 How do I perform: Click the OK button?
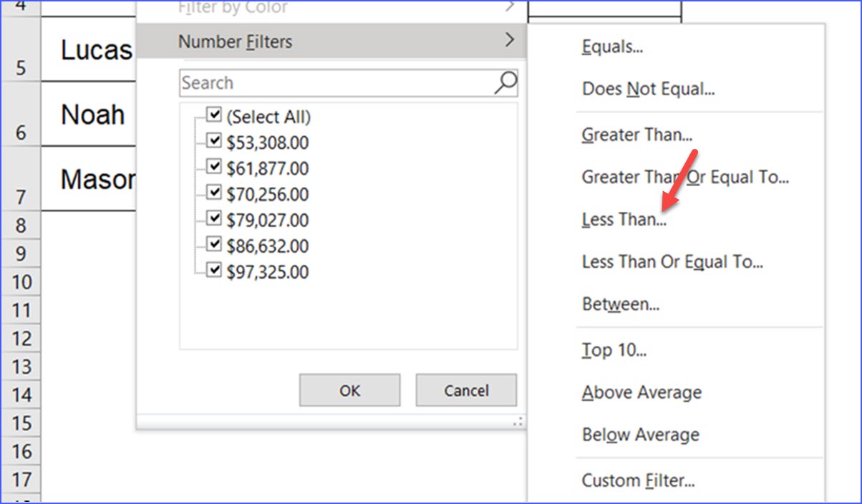[x=349, y=390]
